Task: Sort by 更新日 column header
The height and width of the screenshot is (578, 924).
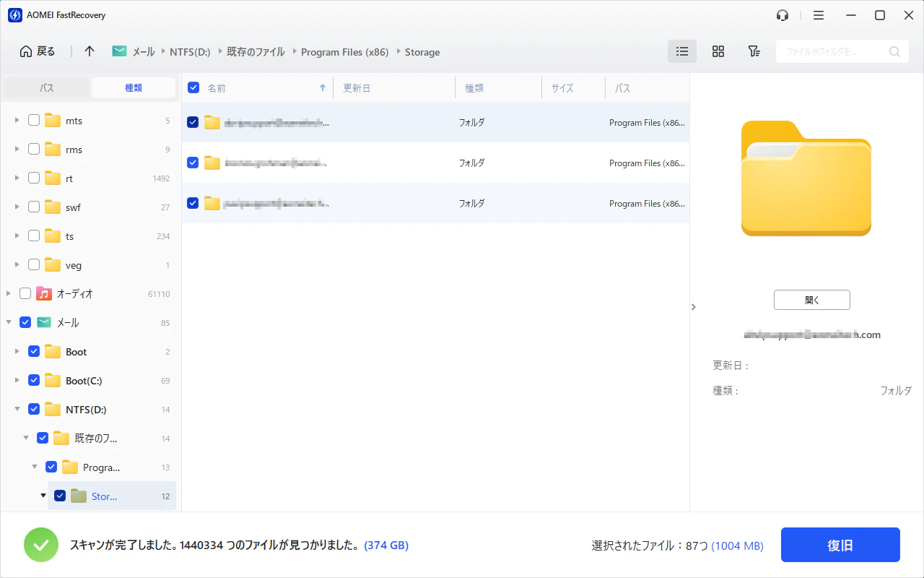Action: click(357, 88)
